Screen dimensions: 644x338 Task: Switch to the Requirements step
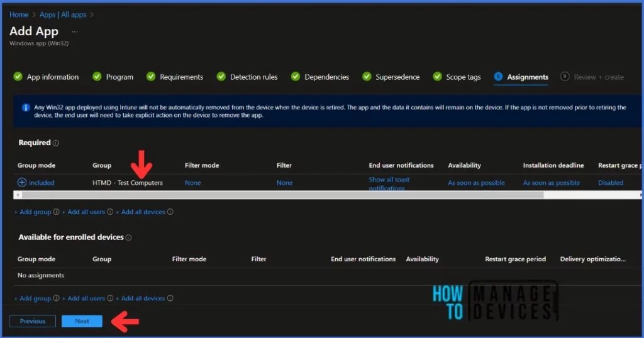pyautogui.click(x=175, y=77)
